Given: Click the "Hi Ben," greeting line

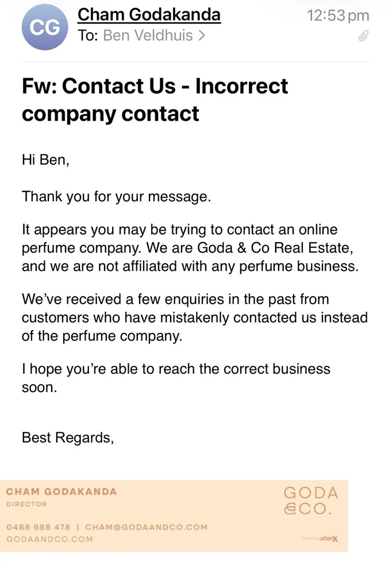Looking at the screenshot, I should click(x=45, y=160).
